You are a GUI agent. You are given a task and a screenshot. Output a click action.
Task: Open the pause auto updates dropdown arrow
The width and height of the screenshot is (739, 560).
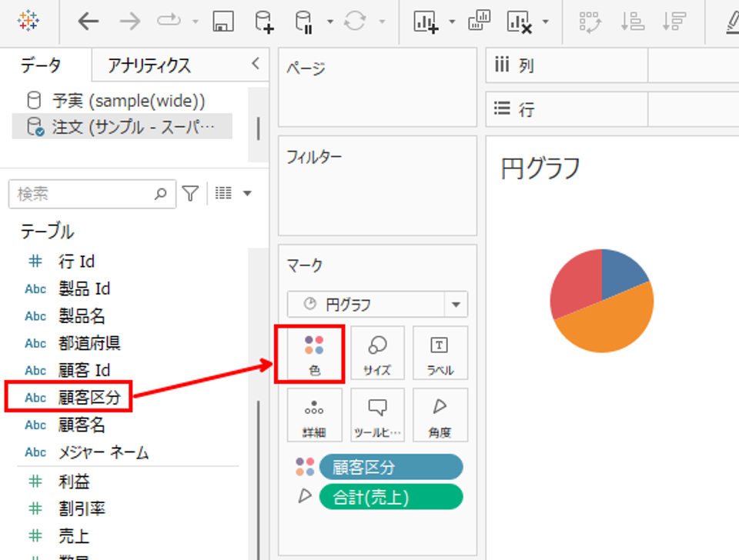pyautogui.click(x=330, y=22)
